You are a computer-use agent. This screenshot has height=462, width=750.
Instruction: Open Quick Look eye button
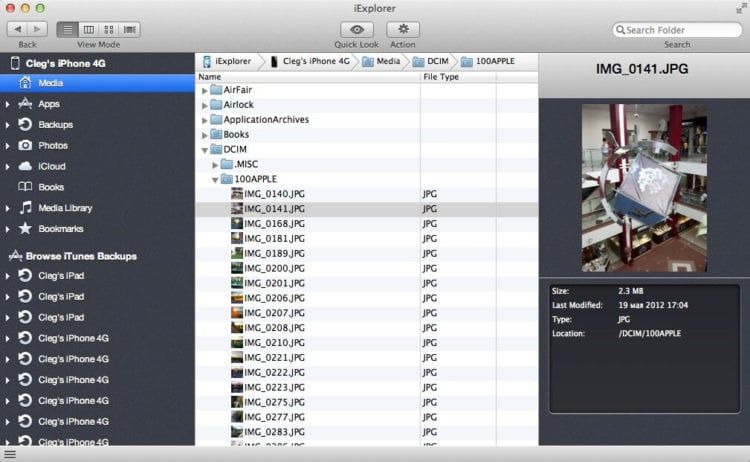tap(357, 30)
